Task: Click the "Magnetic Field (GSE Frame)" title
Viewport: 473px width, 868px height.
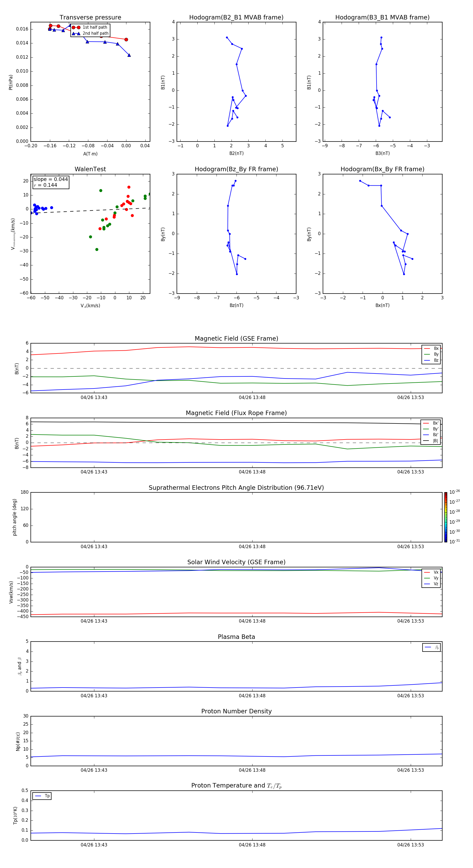Action: click(236, 339)
